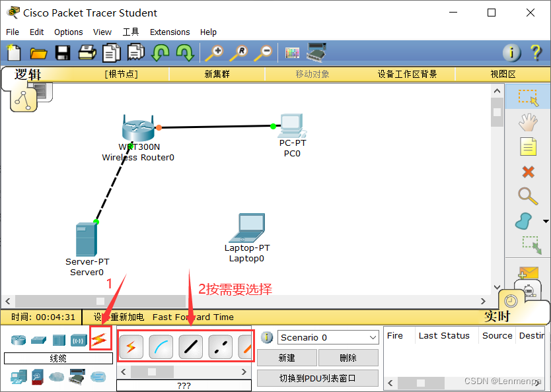Image resolution: width=551 pixels, height=392 pixels.
Task: Open the drawing palette icon
Action: (x=292, y=53)
